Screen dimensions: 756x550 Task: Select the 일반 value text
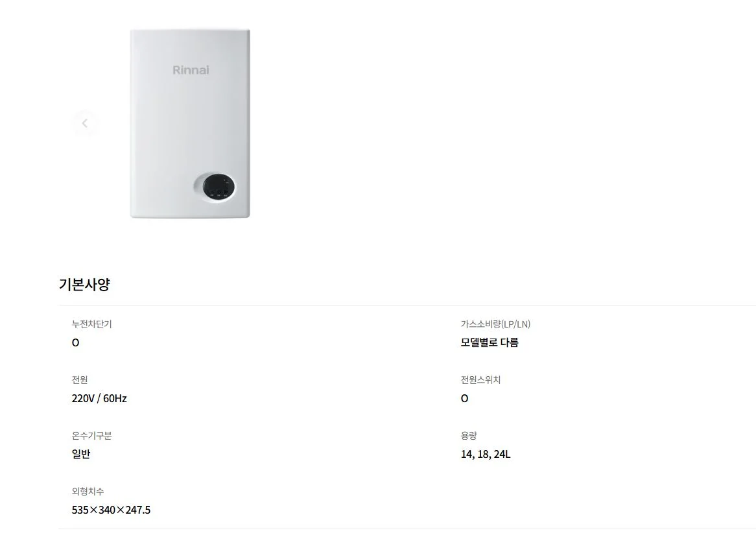click(x=81, y=453)
